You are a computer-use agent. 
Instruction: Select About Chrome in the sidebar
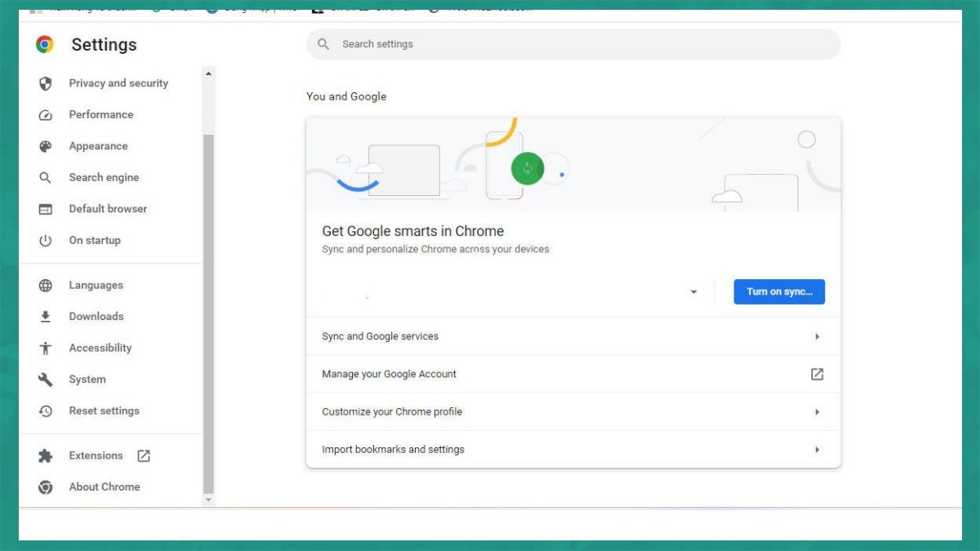(104, 487)
